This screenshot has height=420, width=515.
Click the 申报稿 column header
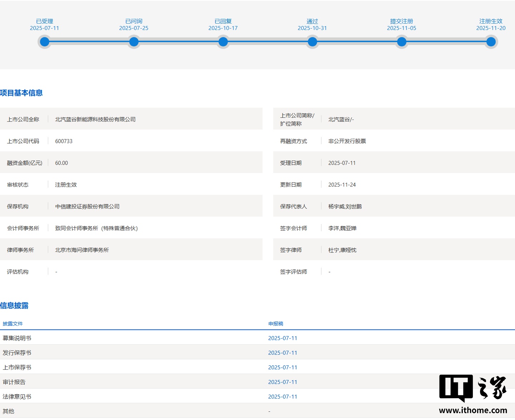276,324
